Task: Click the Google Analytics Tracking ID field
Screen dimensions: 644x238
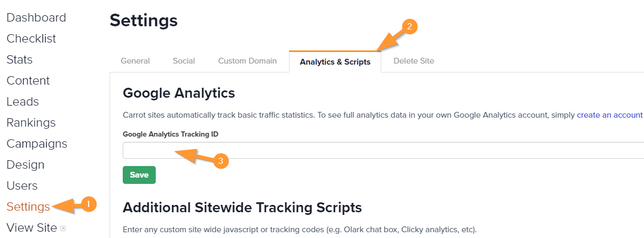Action: (x=383, y=150)
